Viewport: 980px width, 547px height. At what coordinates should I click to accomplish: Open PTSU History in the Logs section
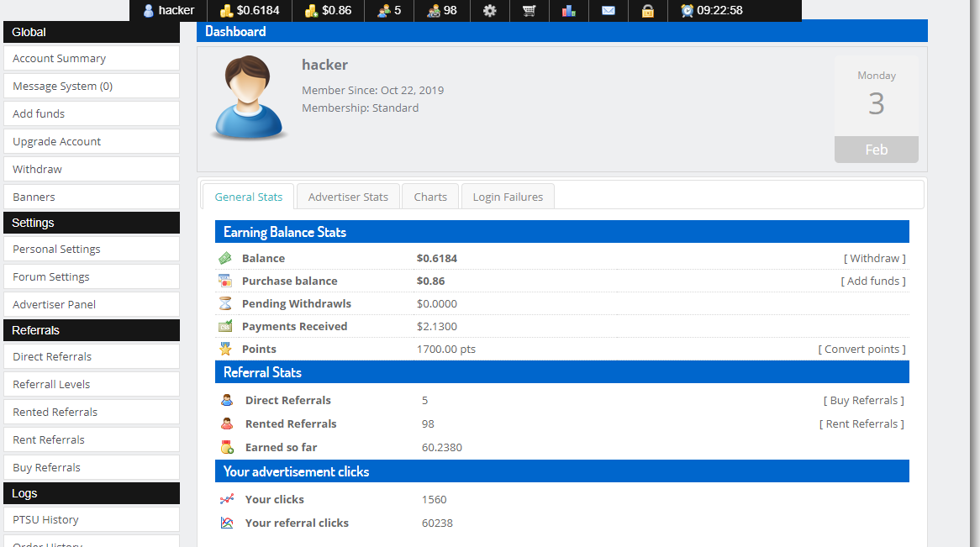(92, 519)
